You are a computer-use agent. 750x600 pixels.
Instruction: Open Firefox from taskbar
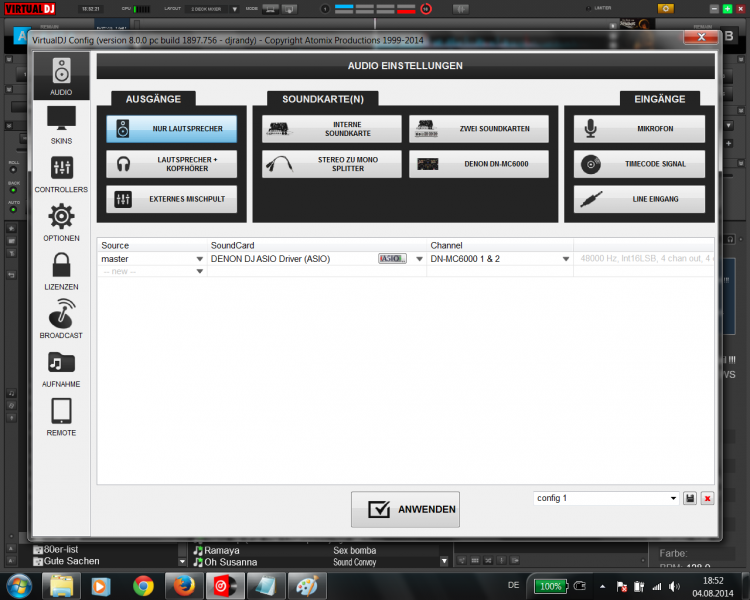tap(184, 586)
